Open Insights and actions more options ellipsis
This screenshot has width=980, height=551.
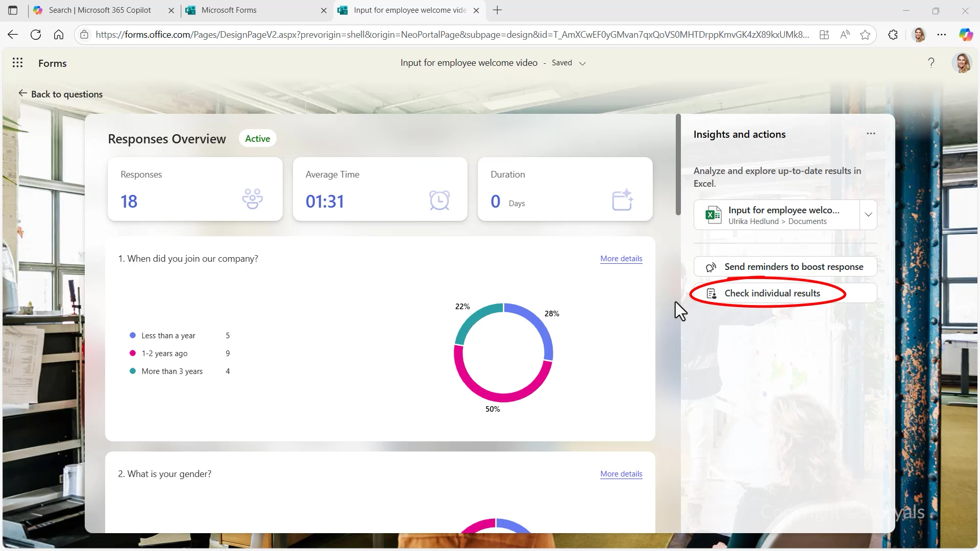[x=871, y=134]
